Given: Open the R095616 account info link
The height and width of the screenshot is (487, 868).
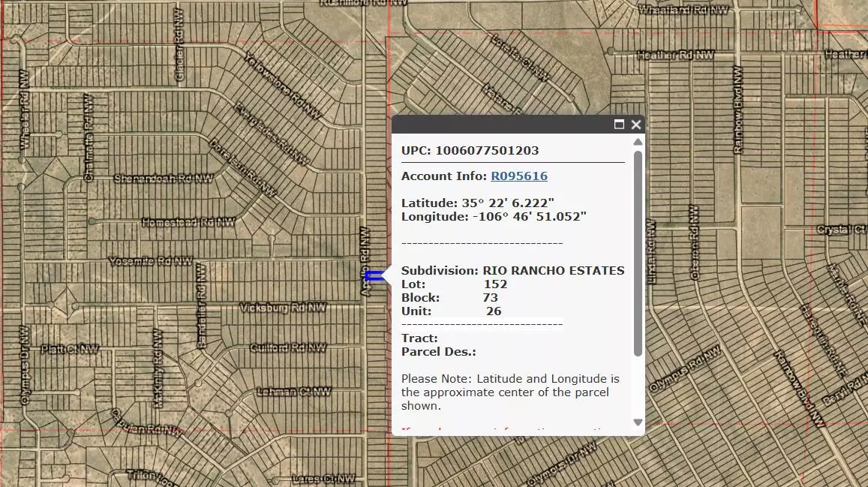Looking at the screenshot, I should [x=518, y=176].
